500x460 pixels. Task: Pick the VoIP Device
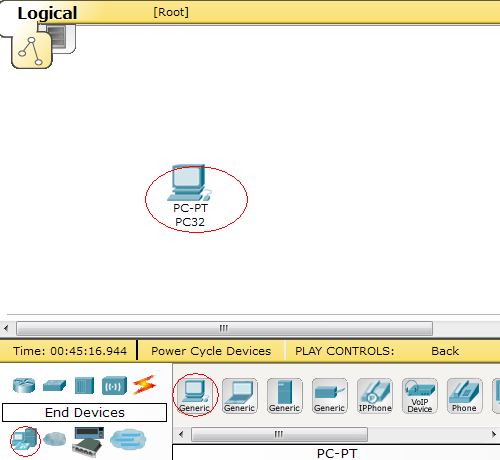420,396
